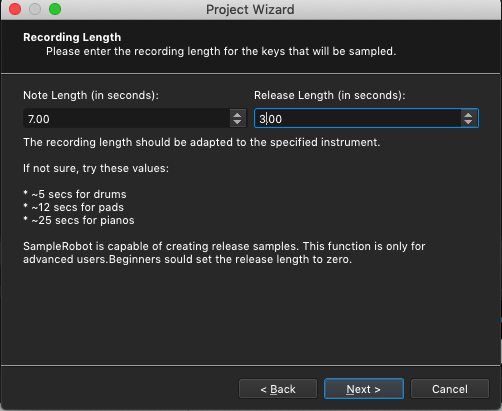Decrease Note Length with the down arrow

237,122
